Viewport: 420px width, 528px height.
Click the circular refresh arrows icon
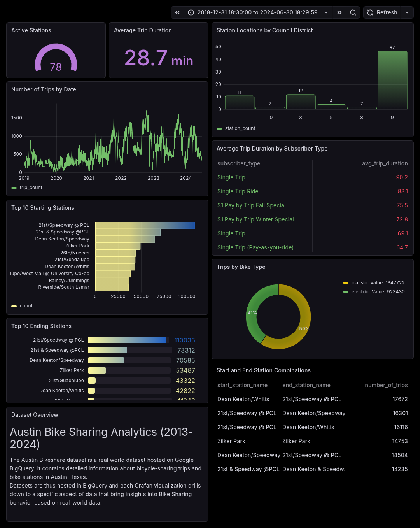tap(370, 12)
